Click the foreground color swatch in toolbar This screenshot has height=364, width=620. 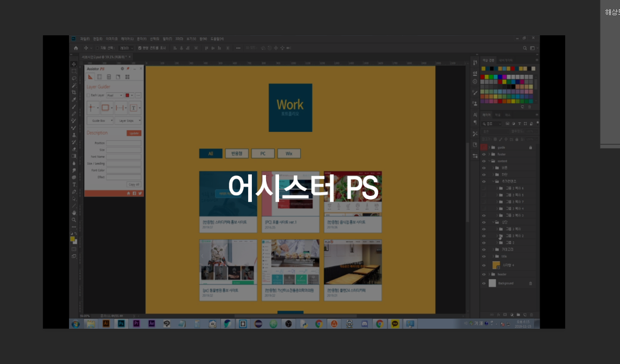[72, 239]
